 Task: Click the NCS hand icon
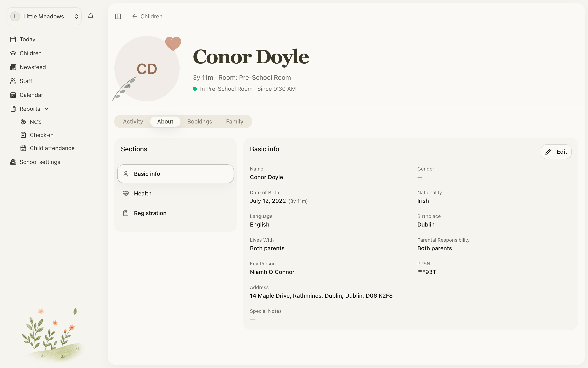(x=23, y=122)
